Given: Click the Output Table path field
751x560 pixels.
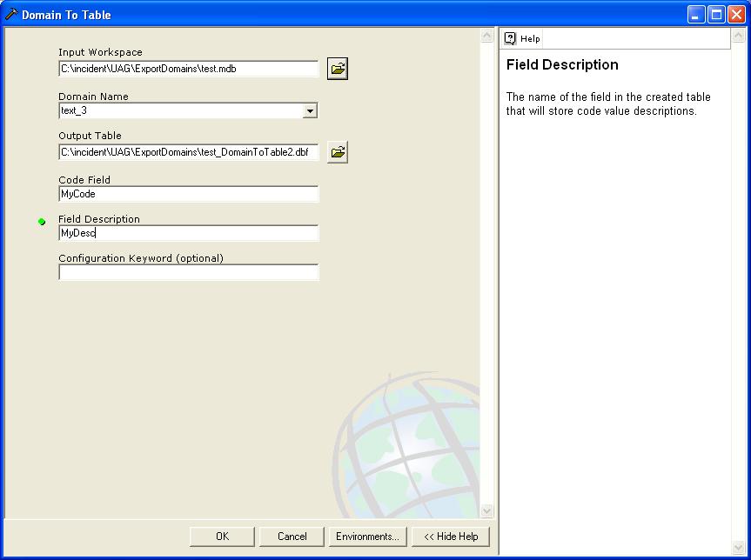Looking at the screenshot, I should click(188, 152).
